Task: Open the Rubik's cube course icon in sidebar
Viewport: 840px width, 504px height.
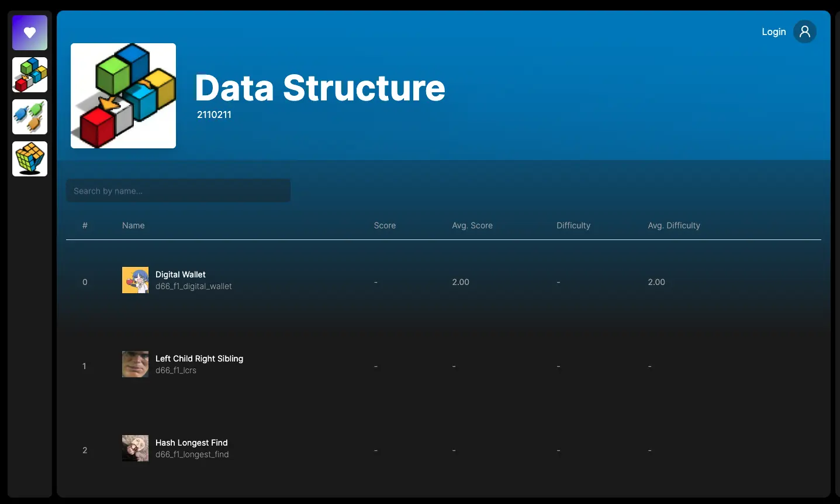Action: 30,159
